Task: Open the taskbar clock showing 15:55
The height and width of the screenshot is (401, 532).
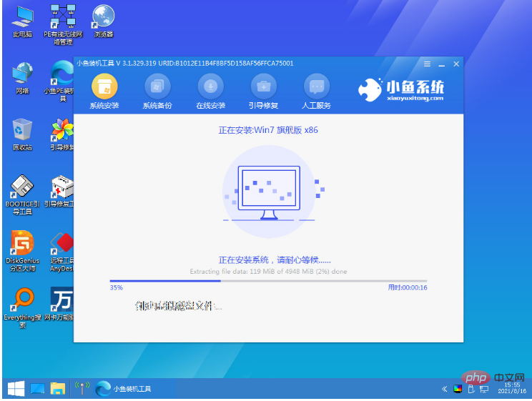Action: point(512,388)
